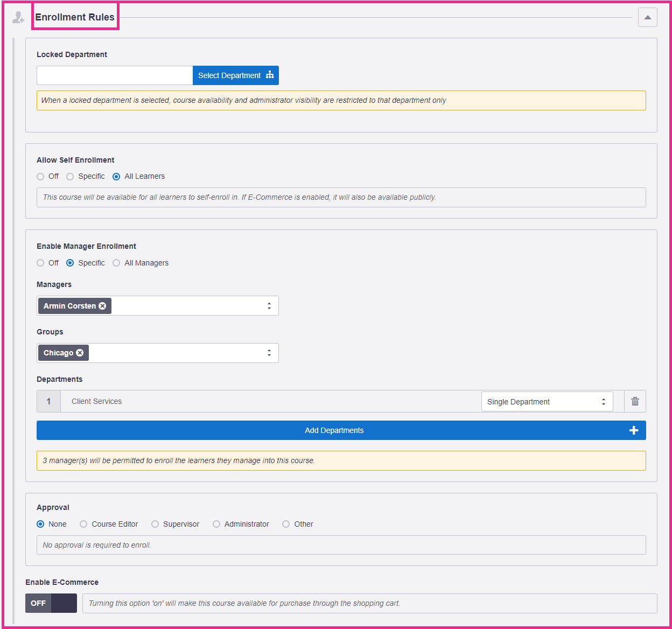Click the Enrollment Rules heading
This screenshot has width=672, height=629.
coord(75,17)
